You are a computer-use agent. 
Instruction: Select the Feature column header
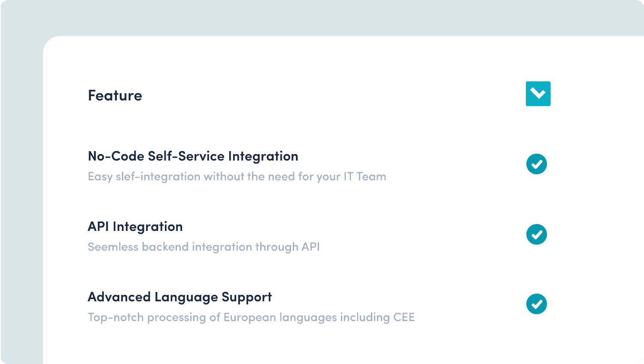[115, 95]
